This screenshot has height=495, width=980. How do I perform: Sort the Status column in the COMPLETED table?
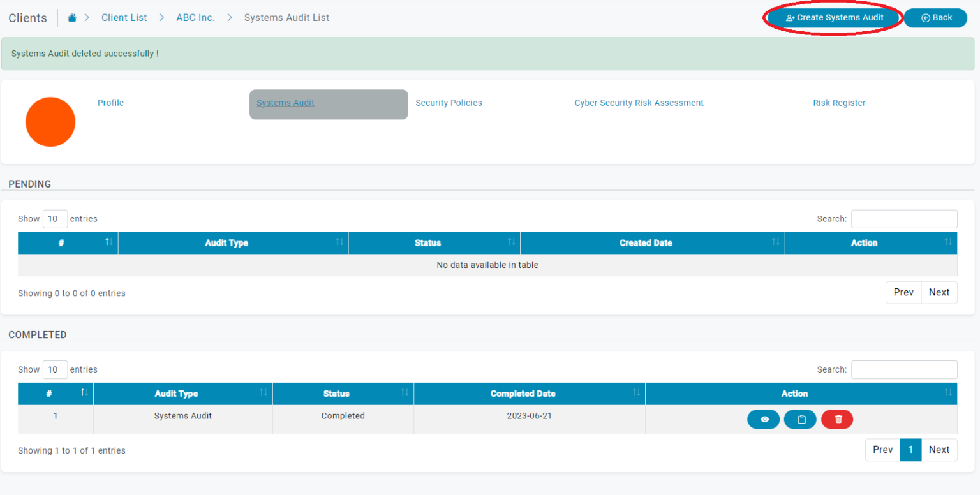click(x=404, y=394)
